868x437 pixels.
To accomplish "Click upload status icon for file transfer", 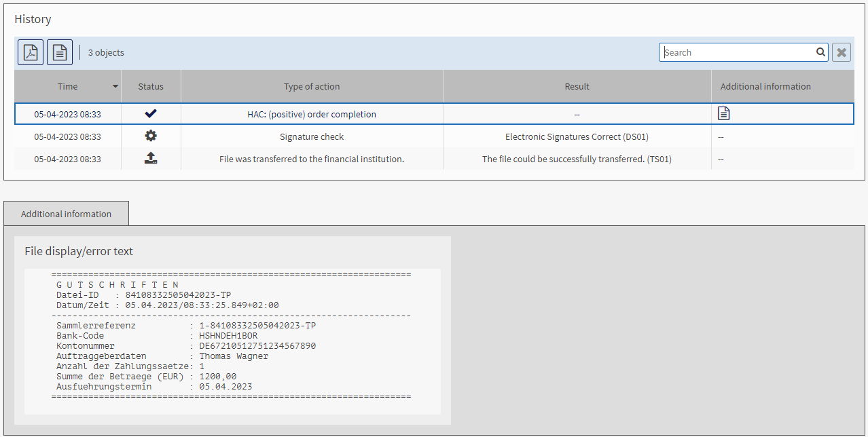I will [x=151, y=159].
